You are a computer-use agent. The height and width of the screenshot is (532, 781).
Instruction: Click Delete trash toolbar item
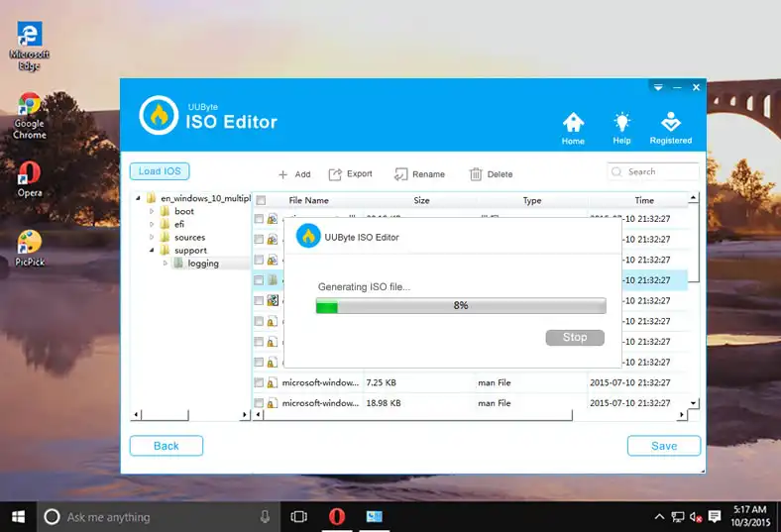point(491,174)
